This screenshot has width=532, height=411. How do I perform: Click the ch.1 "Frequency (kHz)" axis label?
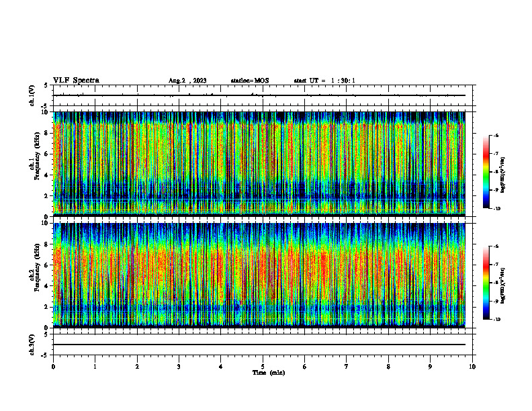pyautogui.click(x=37, y=156)
